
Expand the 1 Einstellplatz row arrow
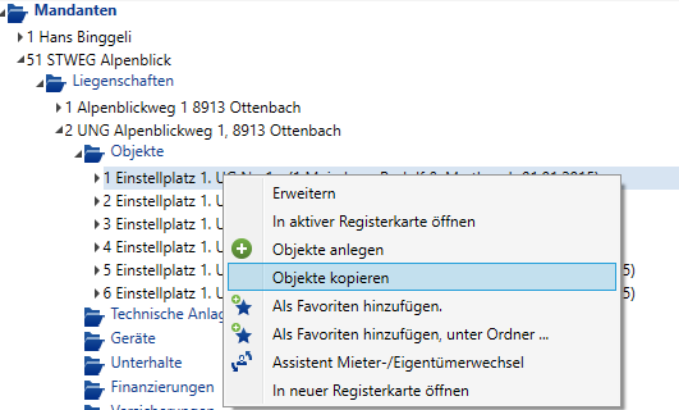click(97, 178)
